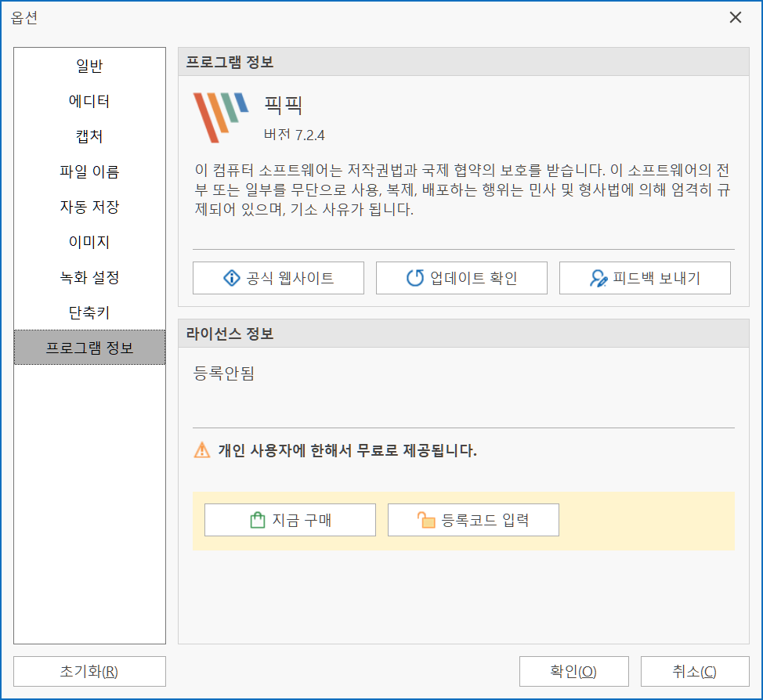Click the 픽픽 program name text

pos(284,105)
